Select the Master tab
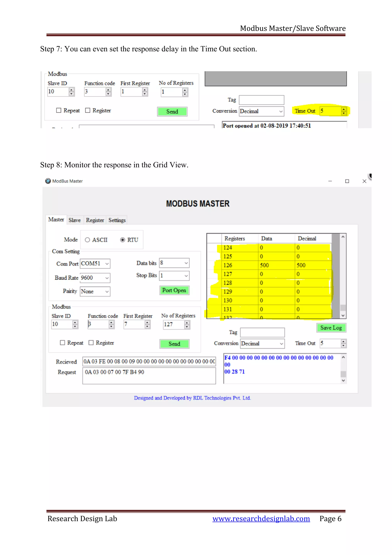Image resolution: width=392 pixels, height=555 pixels. click(56, 219)
